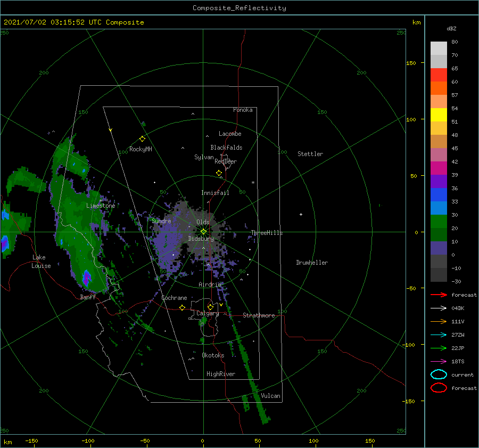Click the Sylvan label
Viewport: 479px width, 448px height.
[204, 157]
